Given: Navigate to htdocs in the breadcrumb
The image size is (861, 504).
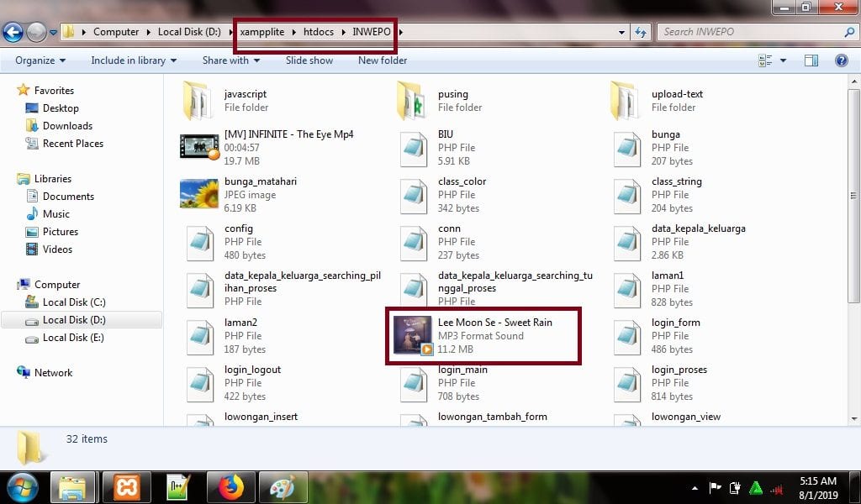Looking at the screenshot, I should tap(319, 32).
